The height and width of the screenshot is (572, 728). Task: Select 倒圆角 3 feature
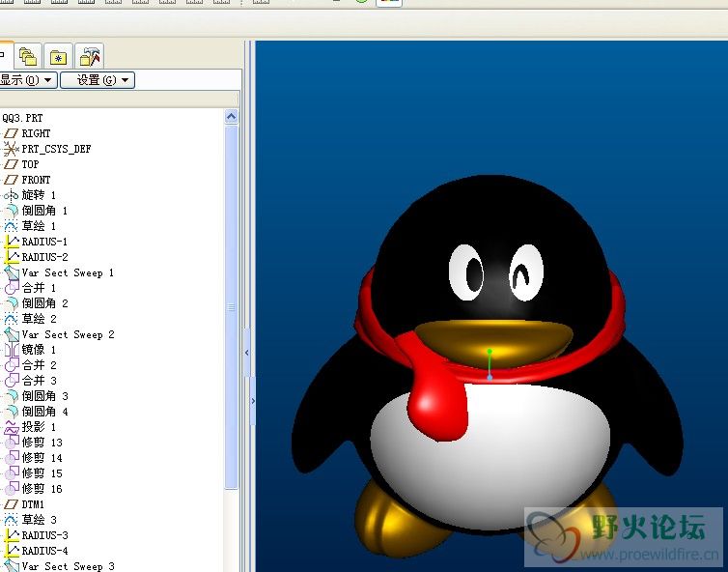45,396
